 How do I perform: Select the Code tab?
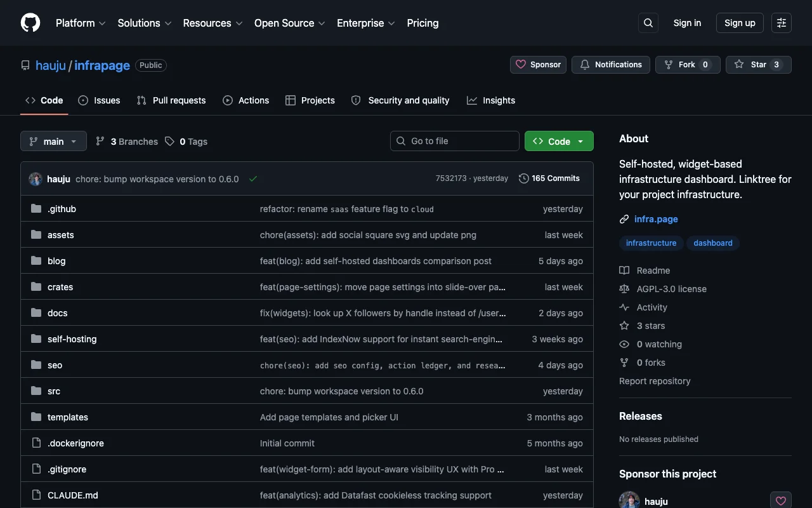pyautogui.click(x=44, y=100)
